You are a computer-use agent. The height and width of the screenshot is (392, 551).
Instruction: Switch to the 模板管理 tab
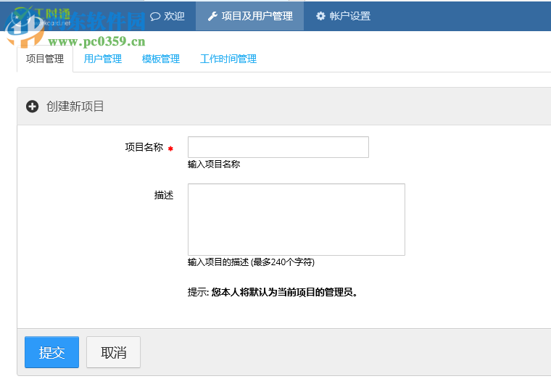click(x=161, y=59)
